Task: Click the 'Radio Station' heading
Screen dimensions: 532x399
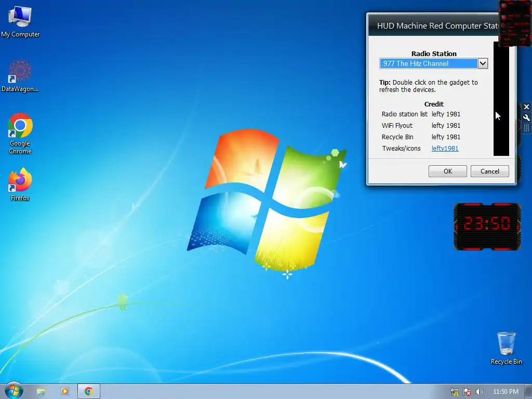Action: click(434, 54)
